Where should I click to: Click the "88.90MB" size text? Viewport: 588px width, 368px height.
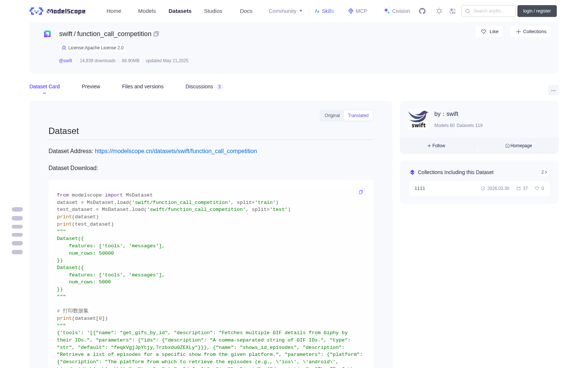[130, 61]
